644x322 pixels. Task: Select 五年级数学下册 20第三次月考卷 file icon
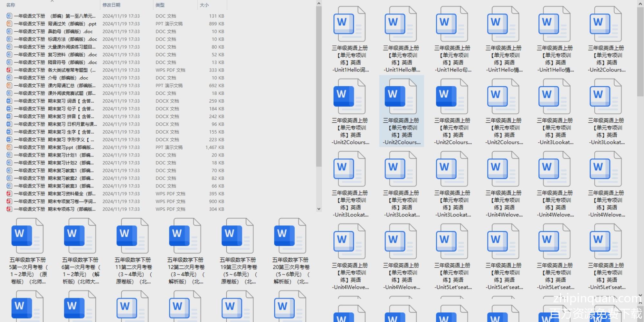tap(290, 236)
